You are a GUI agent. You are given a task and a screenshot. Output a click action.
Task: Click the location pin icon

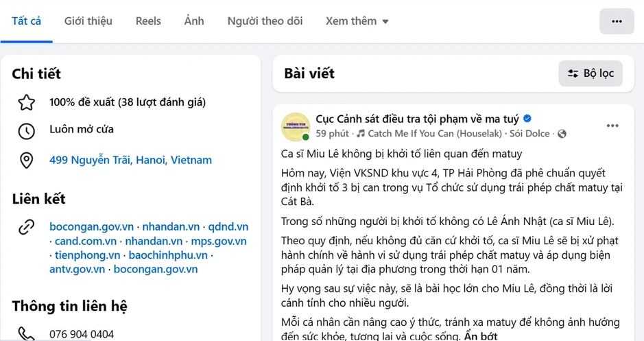[x=27, y=161]
